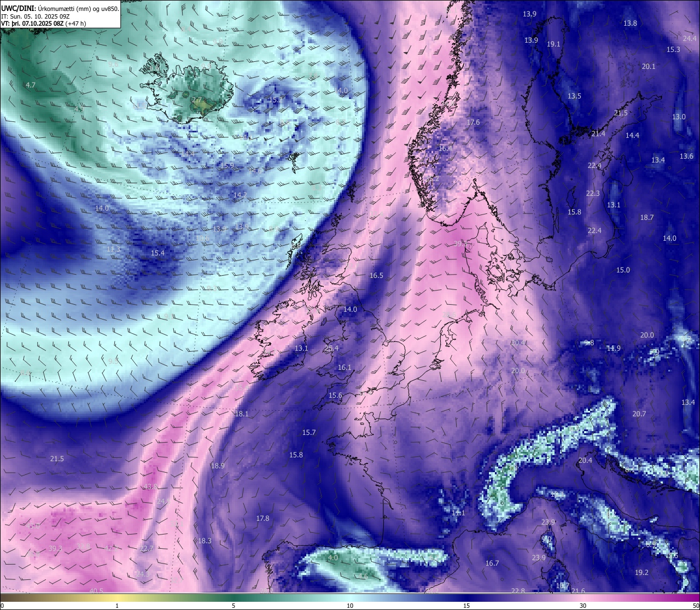Click the 18.7 value label
This screenshot has width=700, height=610.
pos(647,218)
